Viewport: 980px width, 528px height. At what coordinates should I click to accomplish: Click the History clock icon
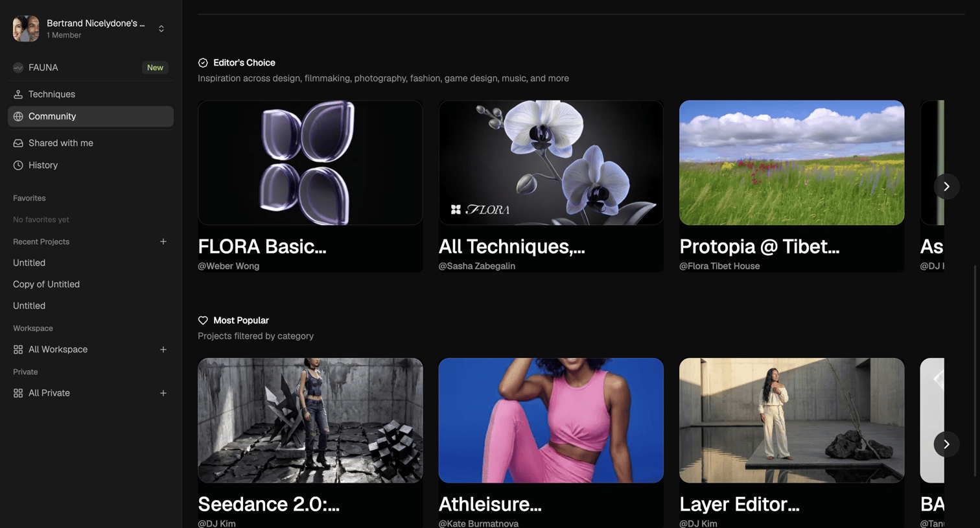(x=18, y=165)
